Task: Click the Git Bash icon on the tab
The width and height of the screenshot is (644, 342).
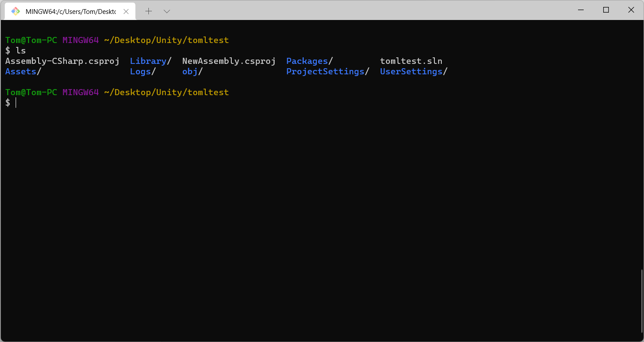Action: pos(16,11)
